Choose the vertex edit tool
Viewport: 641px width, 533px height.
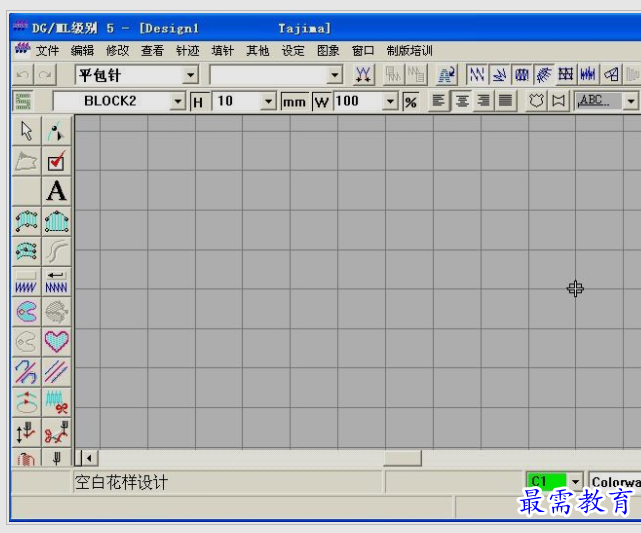56,131
